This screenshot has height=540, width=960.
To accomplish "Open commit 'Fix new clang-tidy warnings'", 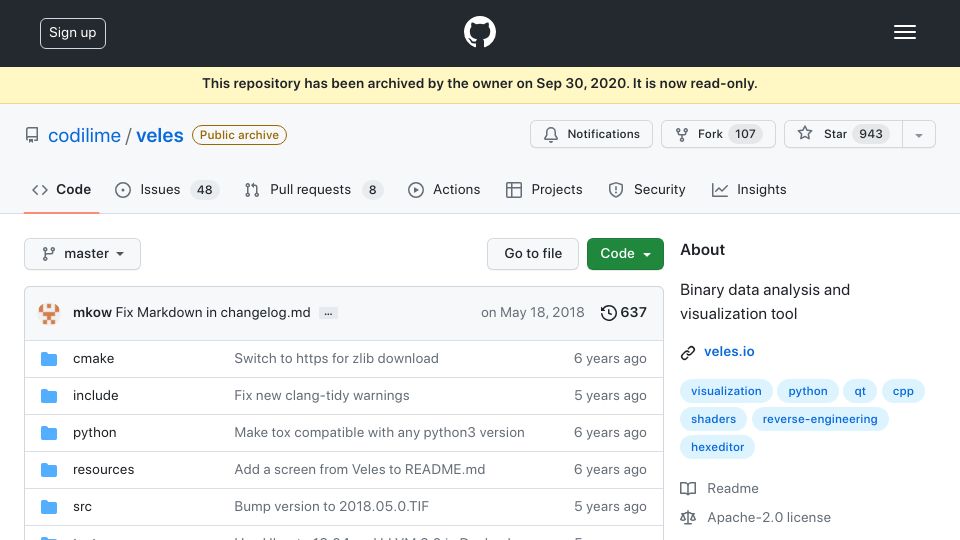I will point(321,396).
